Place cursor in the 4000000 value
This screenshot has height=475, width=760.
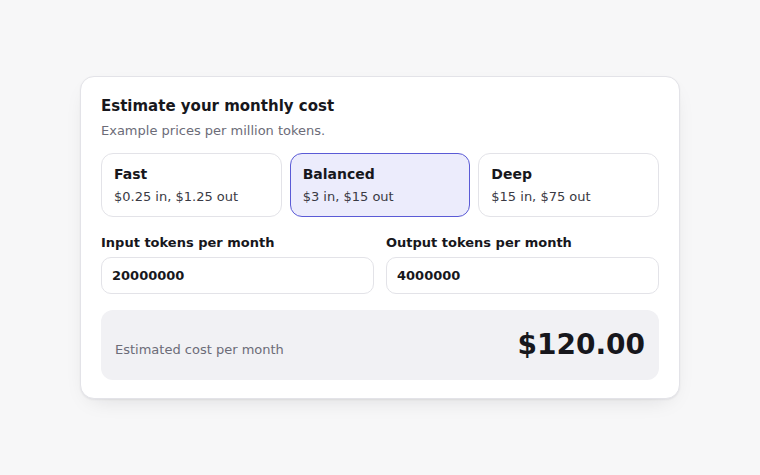428,275
